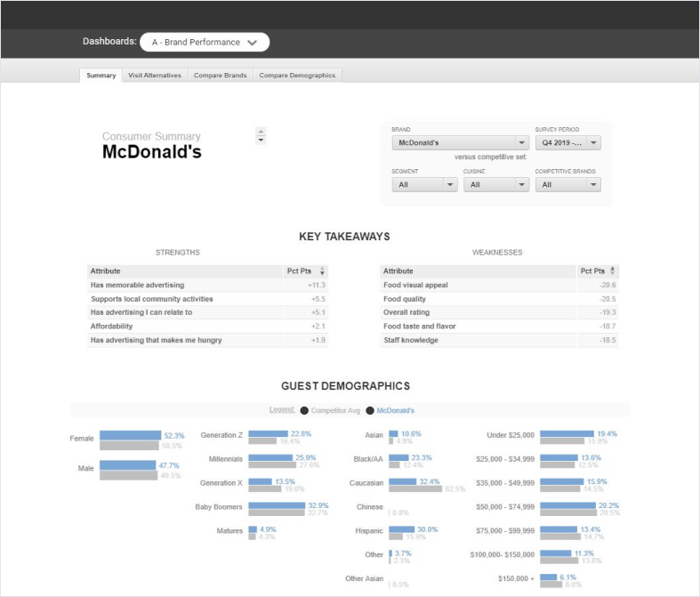Click the Baby Boomers 32.9% bar
The width and height of the screenshot is (700, 597).
(277, 505)
